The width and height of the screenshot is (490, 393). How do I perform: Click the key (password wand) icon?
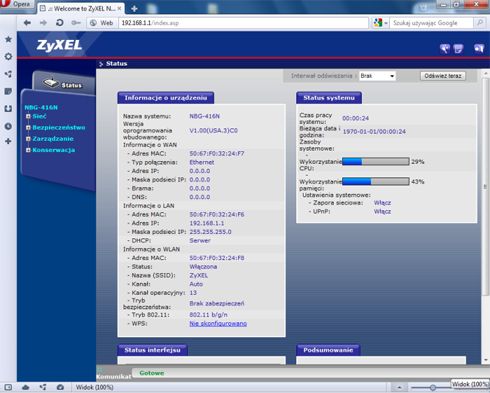click(76, 23)
